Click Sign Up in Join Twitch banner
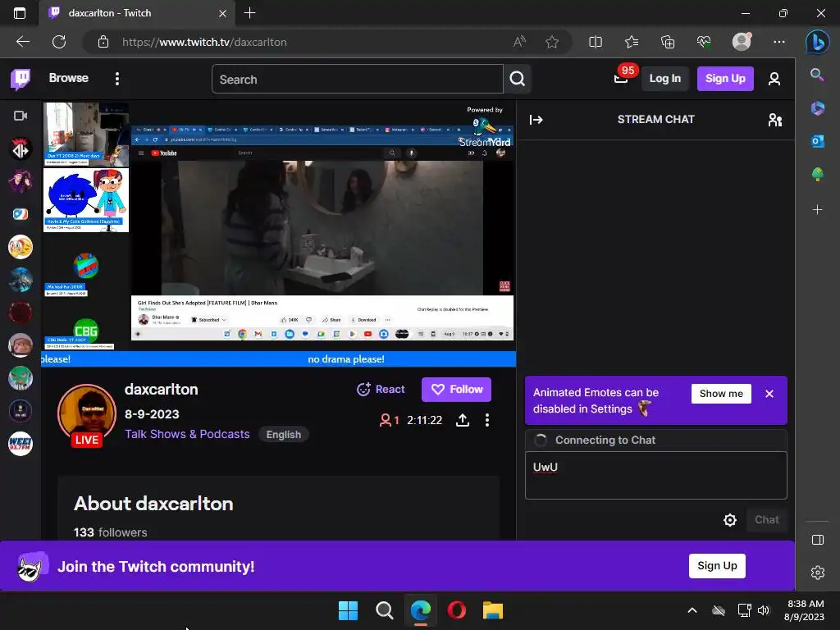The height and width of the screenshot is (630, 840). (x=717, y=566)
